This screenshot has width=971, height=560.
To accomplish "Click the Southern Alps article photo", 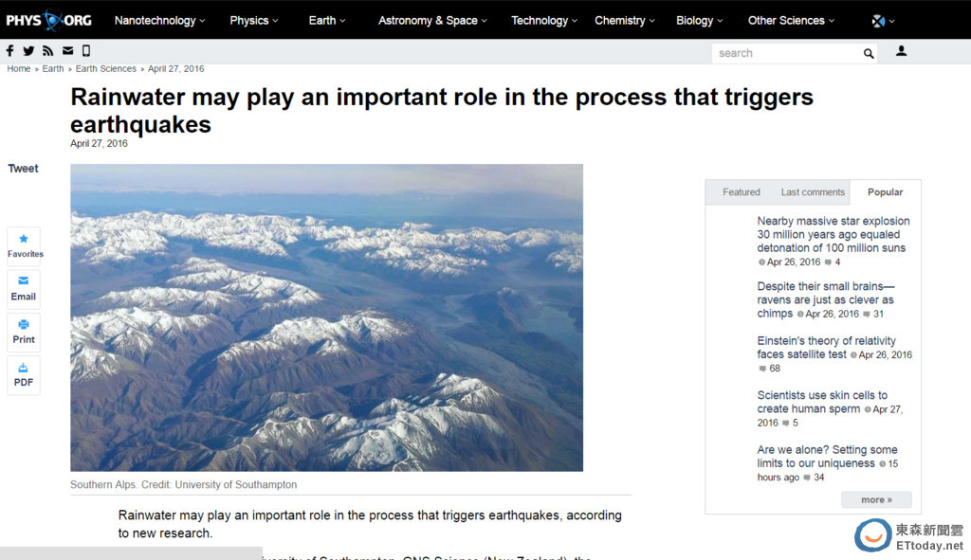I will pos(326,317).
